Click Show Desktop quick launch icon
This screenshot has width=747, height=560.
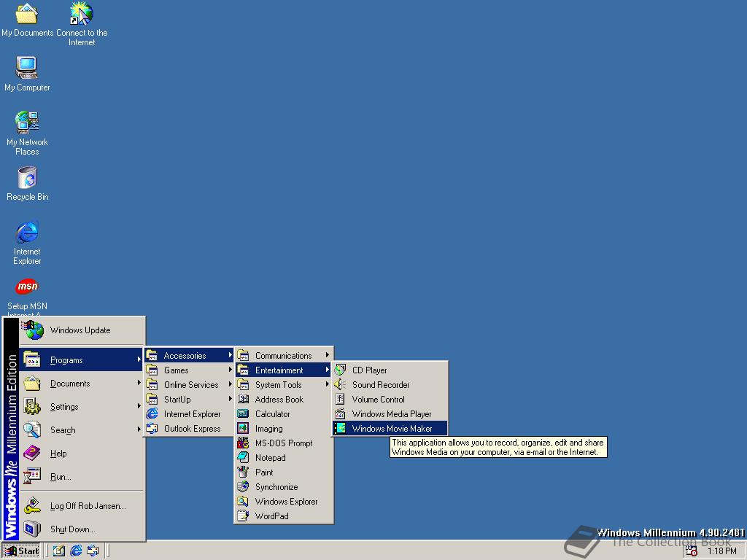point(58,551)
